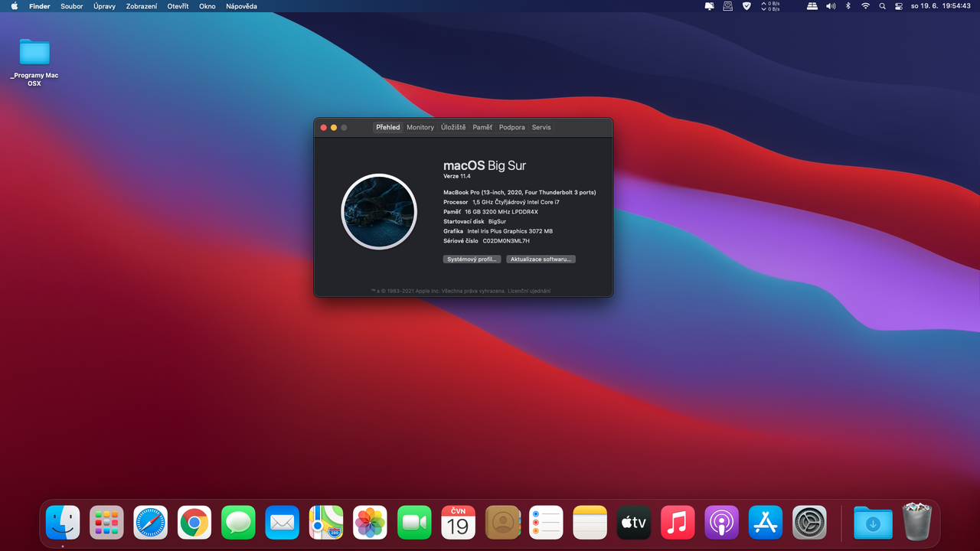Open Mail app in the Dock
The height and width of the screenshot is (551, 980).
tap(283, 523)
